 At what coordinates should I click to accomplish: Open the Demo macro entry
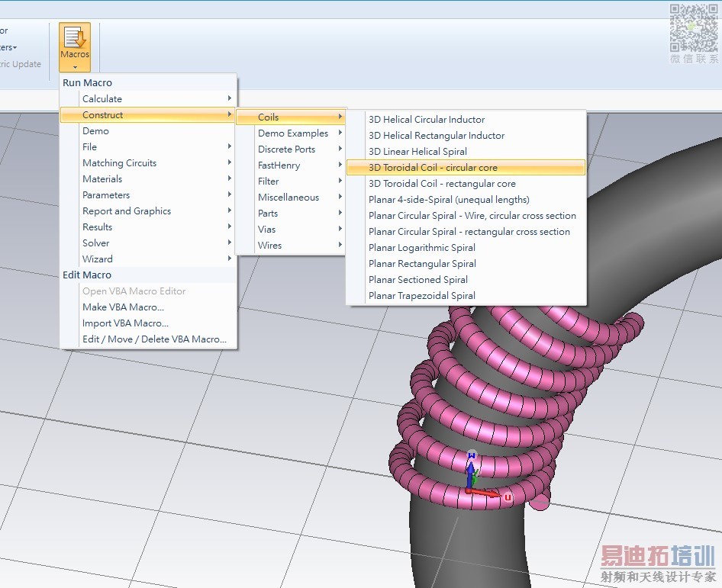point(148,131)
